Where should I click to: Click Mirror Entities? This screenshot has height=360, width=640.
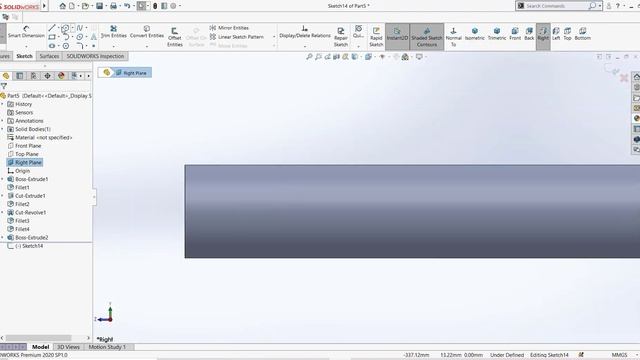pyautogui.click(x=229, y=28)
